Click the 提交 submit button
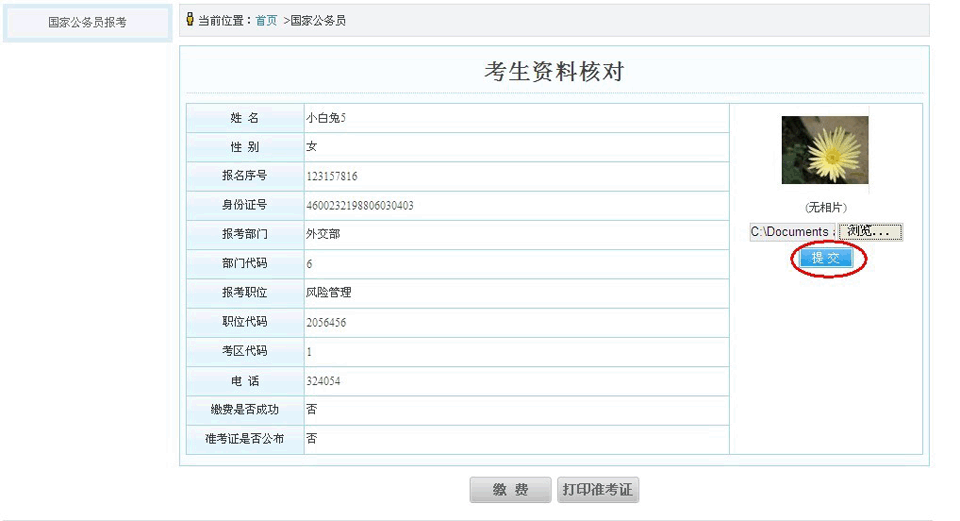 pos(826,258)
